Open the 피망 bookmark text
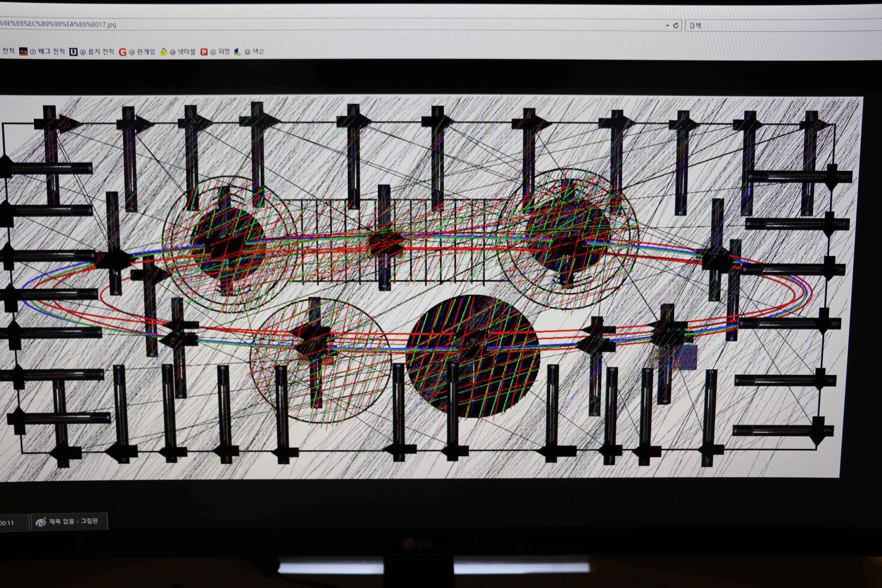The image size is (882, 588). 224,52
